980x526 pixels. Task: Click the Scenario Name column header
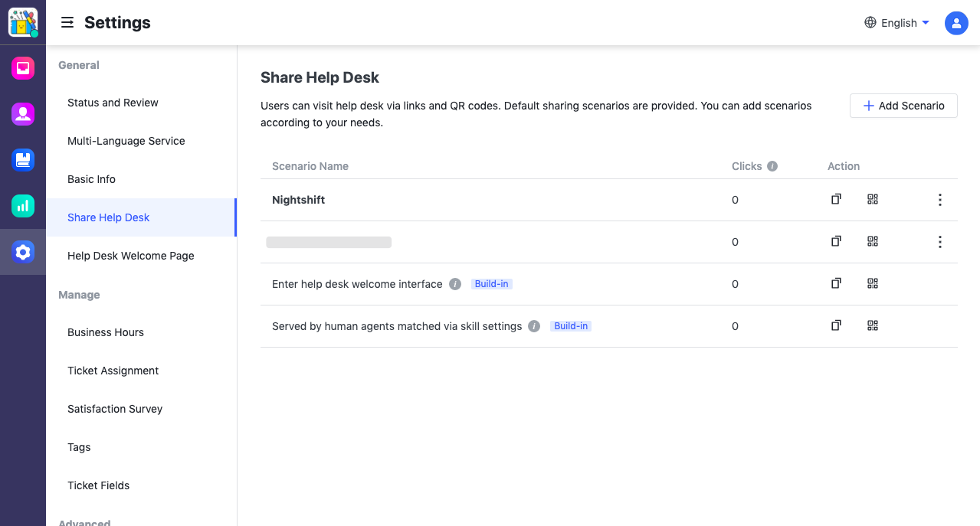(x=310, y=166)
